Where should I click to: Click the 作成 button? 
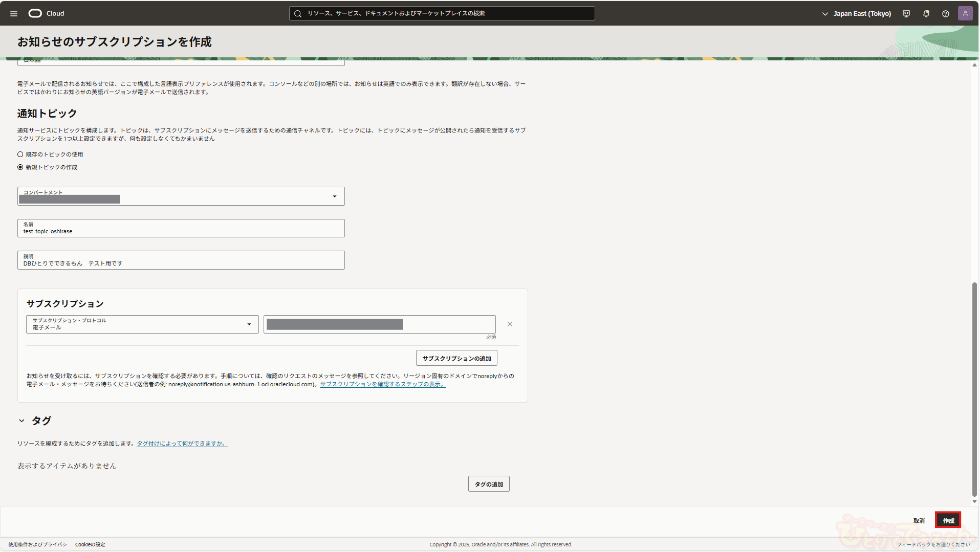[948, 520]
